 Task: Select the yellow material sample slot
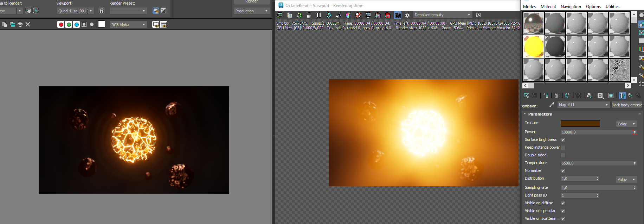[534, 46]
